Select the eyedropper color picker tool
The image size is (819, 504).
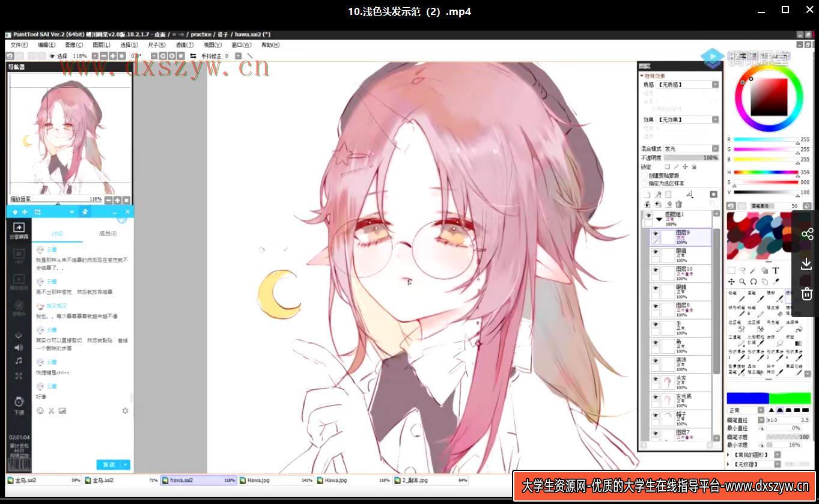pos(776,281)
